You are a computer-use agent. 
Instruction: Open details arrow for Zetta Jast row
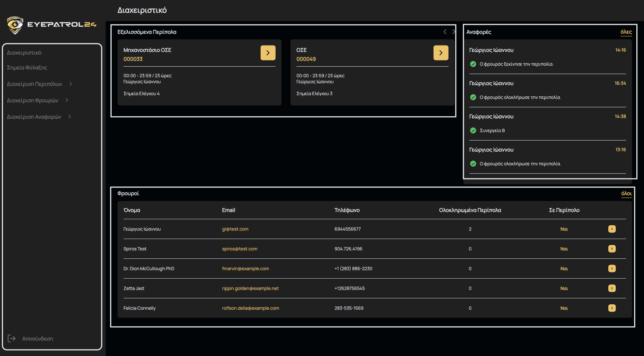click(x=612, y=288)
